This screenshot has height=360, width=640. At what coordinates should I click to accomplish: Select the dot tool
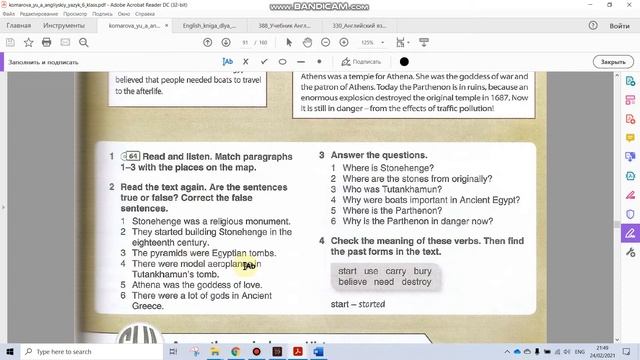319,62
